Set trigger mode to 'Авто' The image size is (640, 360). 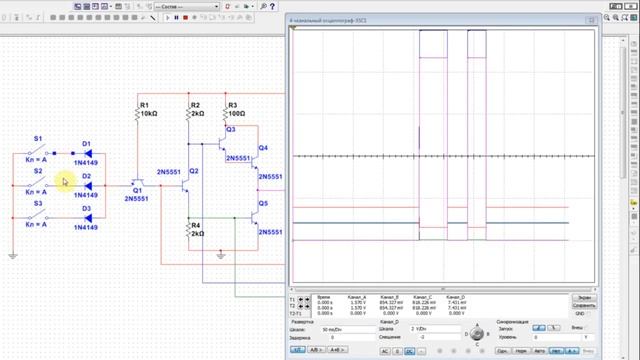point(540,351)
